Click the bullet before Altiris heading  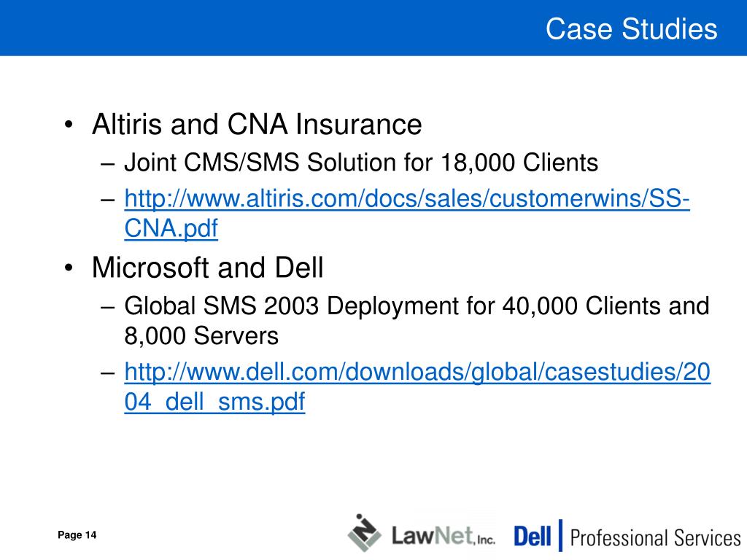click(69, 125)
